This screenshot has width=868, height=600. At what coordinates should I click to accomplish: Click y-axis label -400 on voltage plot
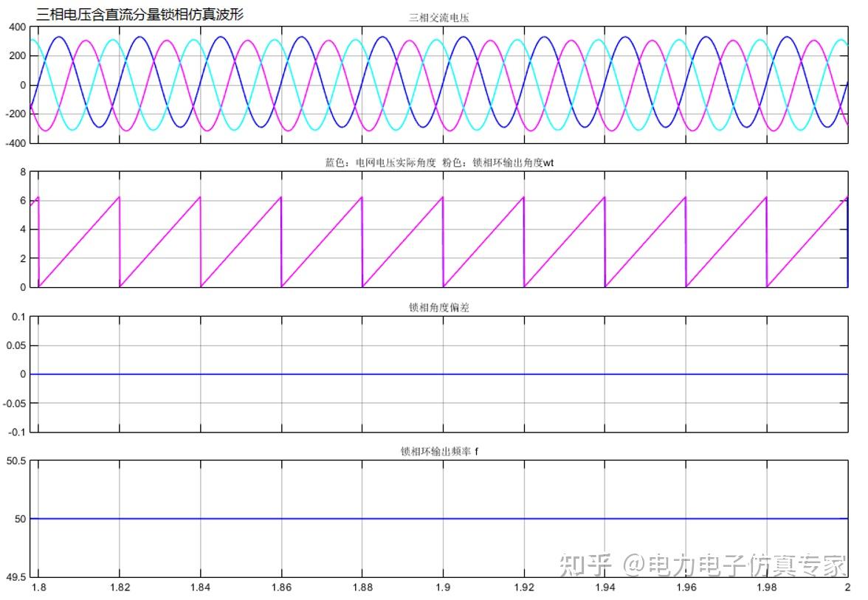click(x=15, y=142)
